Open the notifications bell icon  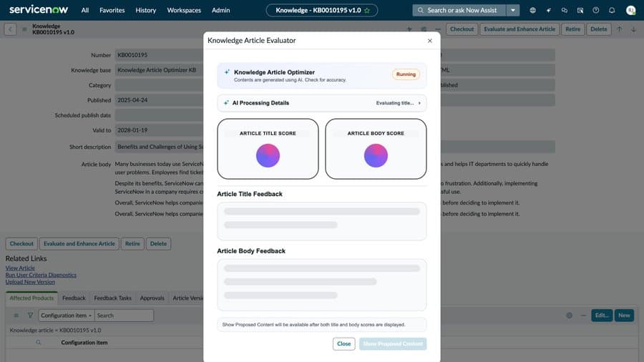click(x=612, y=10)
